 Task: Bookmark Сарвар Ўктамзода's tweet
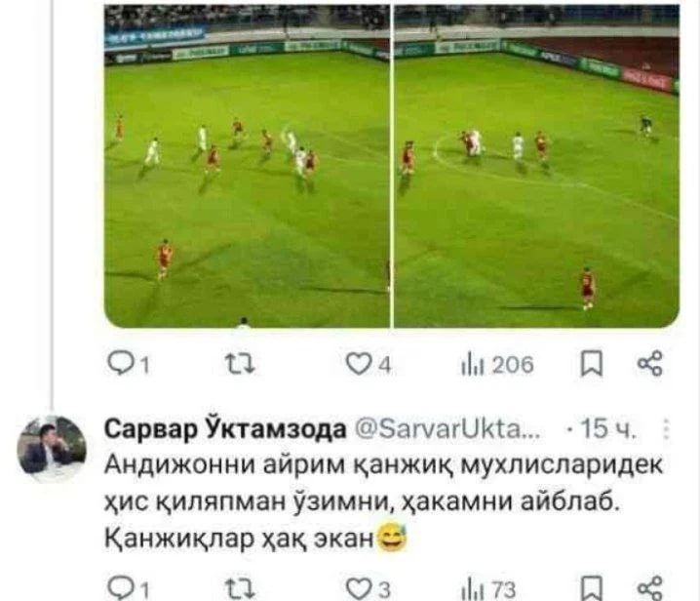[592, 589]
